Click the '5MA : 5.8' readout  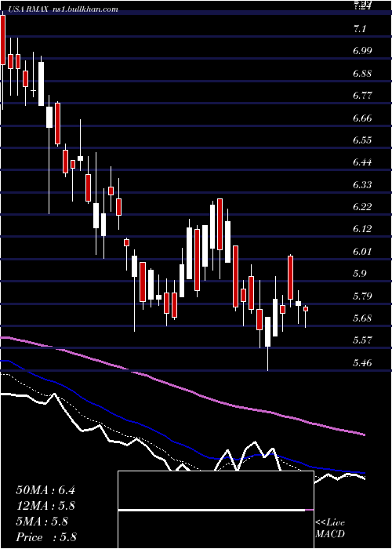click(x=42, y=522)
